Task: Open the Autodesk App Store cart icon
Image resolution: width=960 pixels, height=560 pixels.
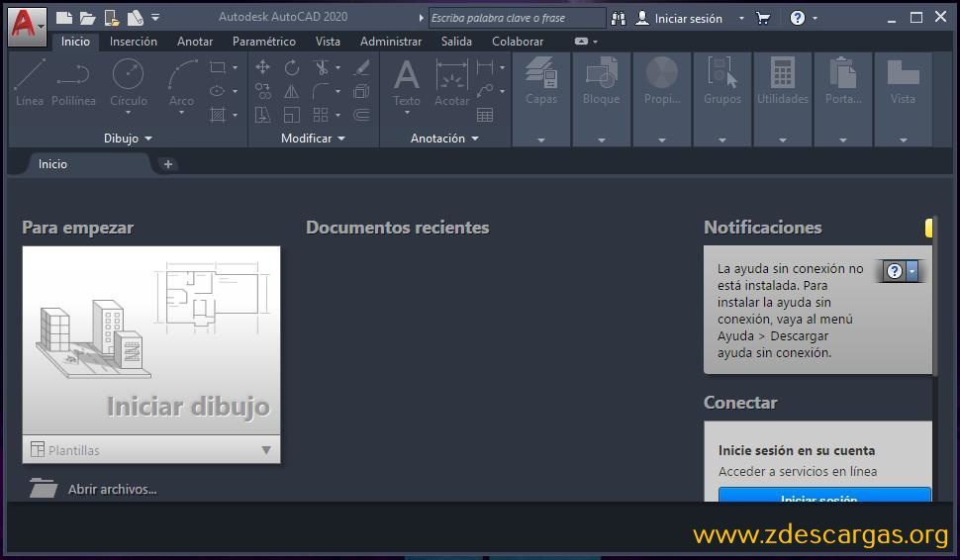Action: [x=763, y=18]
